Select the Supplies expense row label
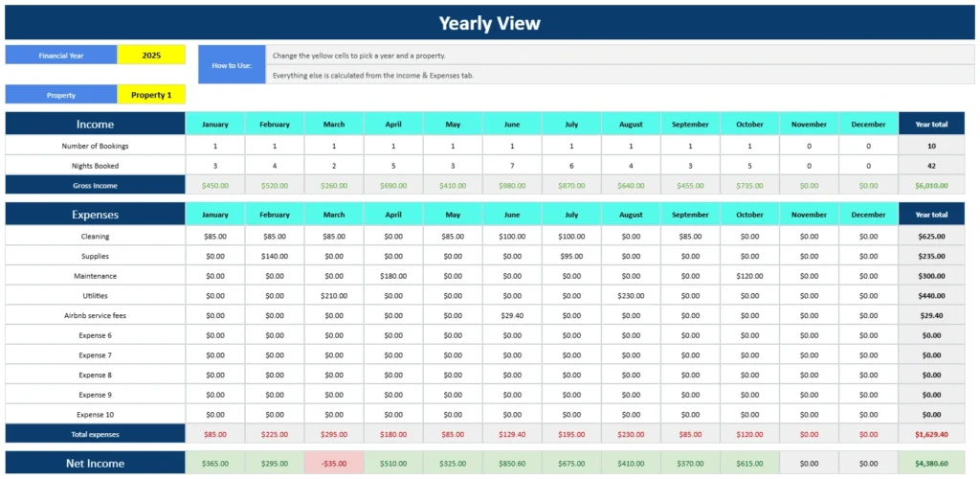This screenshot has width=980, height=479. click(x=95, y=256)
